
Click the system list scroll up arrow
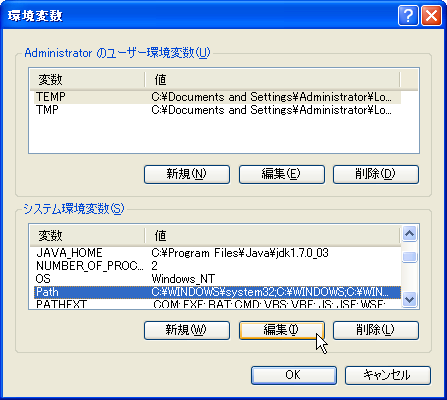[x=409, y=234]
